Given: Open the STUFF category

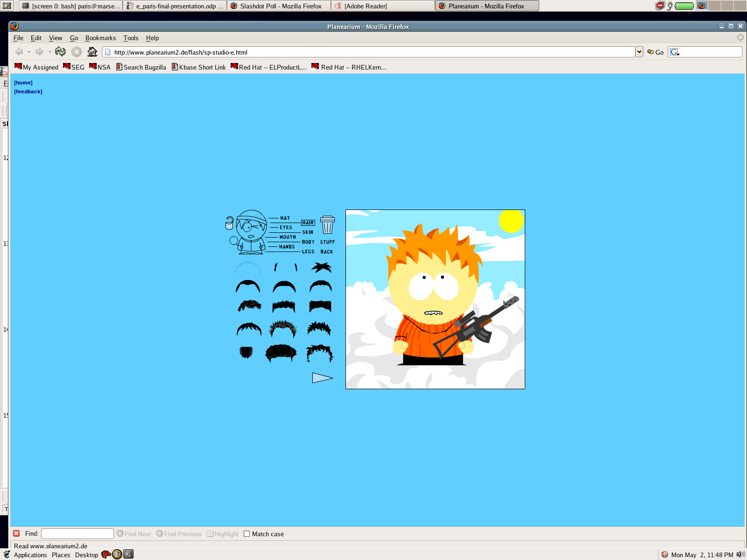Looking at the screenshot, I should pyautogui.click(x=327, y=242).
